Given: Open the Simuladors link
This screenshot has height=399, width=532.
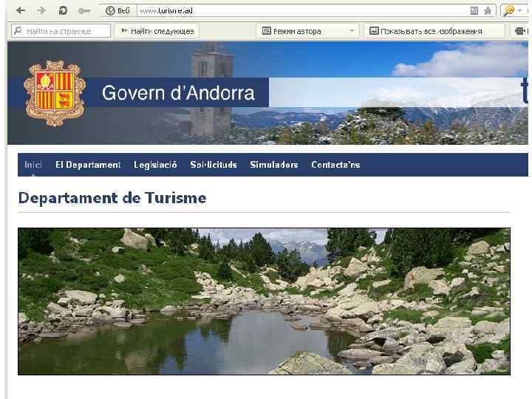Looking at the screenshot, I should click(x=274, y=165).
